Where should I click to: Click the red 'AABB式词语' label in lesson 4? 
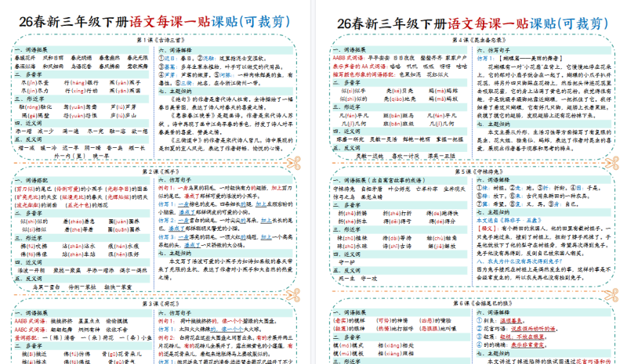349,59
